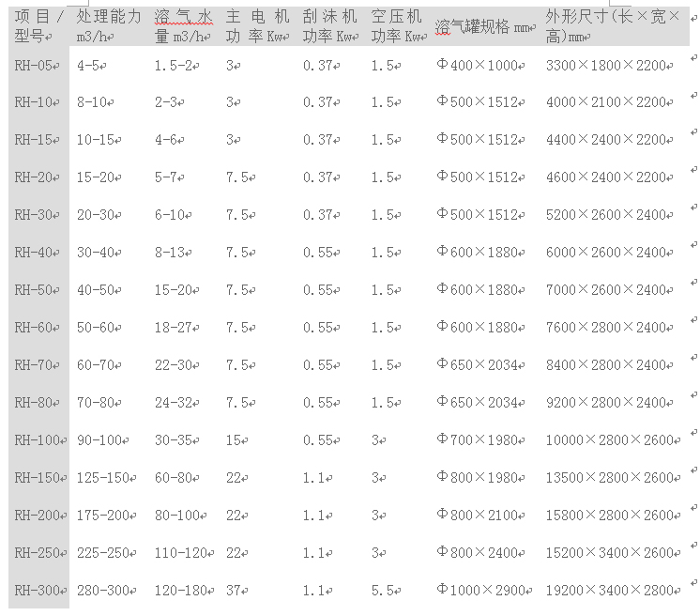
Task: Click the 280-300 capacity cell
Action: click(x=104, y=591)
